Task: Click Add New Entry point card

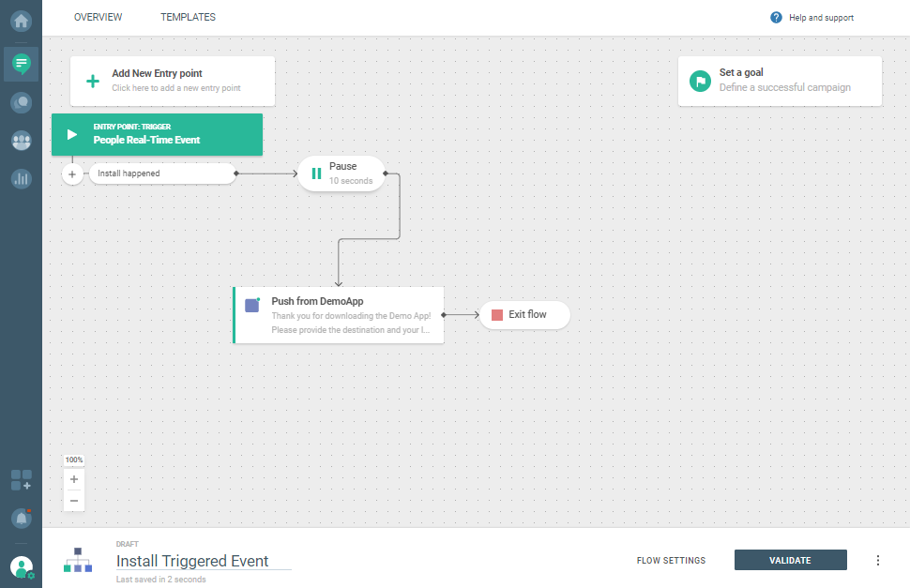Action: 173,81
